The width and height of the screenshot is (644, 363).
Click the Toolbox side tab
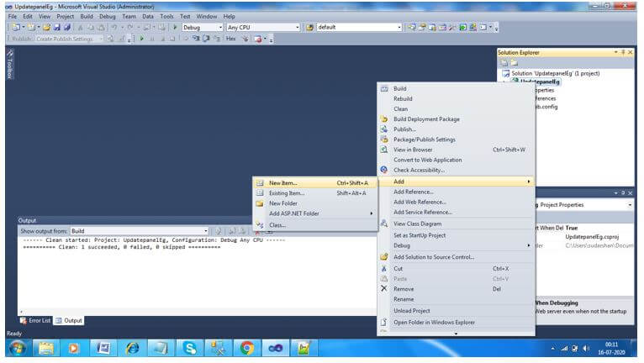click(x=10, y=64)
